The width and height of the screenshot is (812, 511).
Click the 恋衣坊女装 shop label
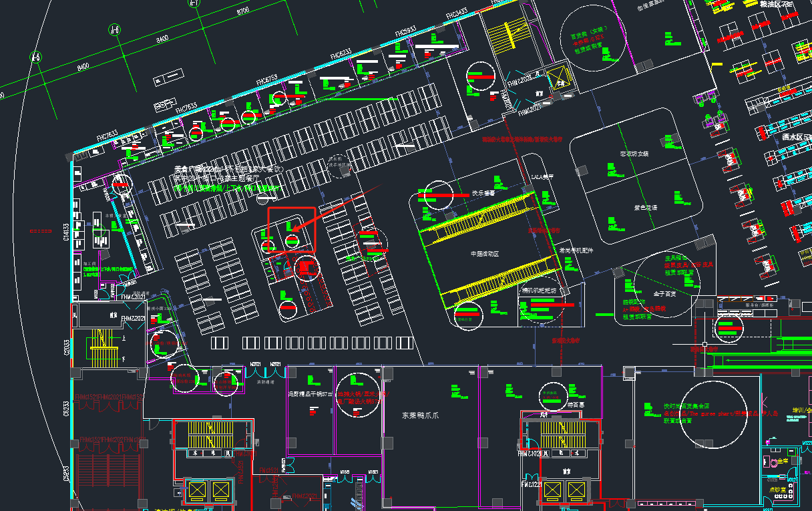[x=634, y=154]
